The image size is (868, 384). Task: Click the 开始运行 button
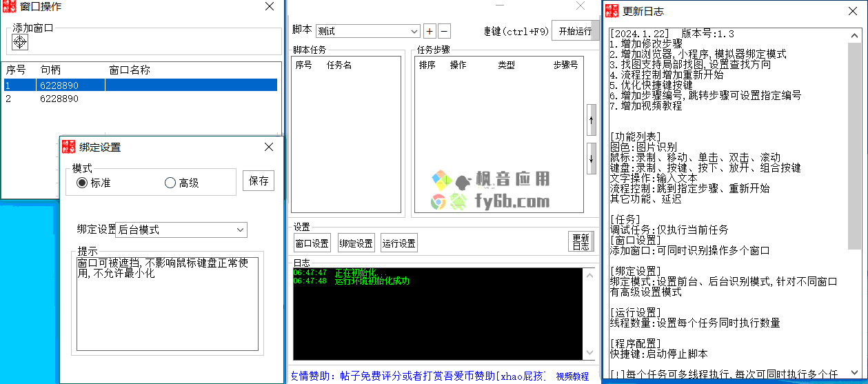(575, 31)
